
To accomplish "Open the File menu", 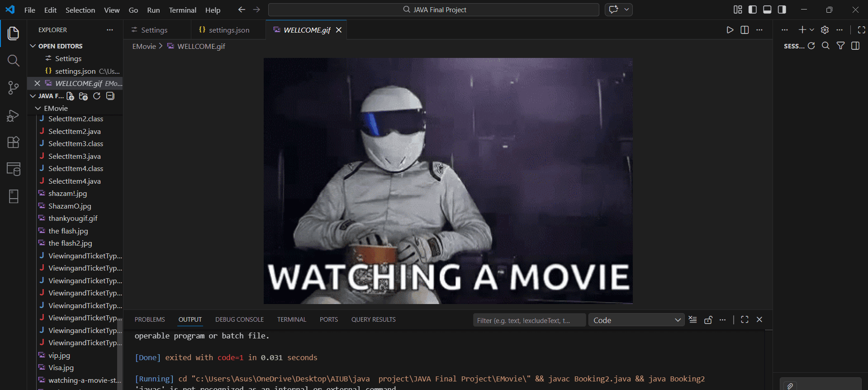I will 29,10.
